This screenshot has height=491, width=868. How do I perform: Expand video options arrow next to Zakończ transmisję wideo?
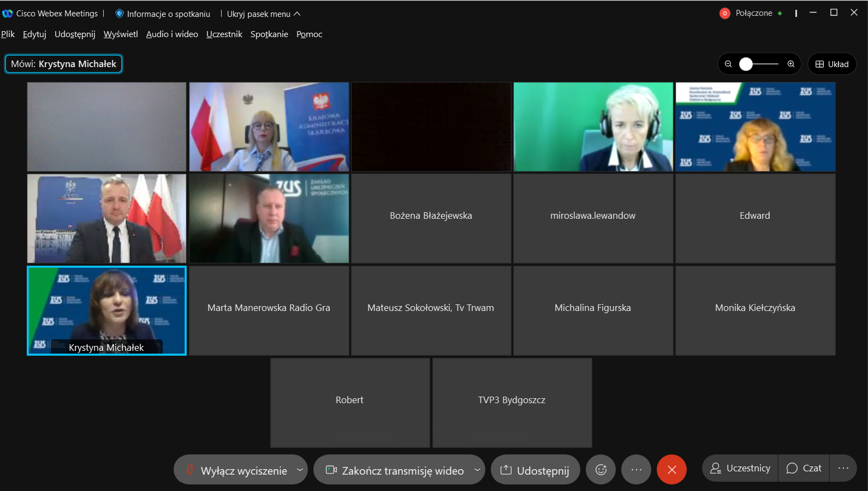point(477,470)
